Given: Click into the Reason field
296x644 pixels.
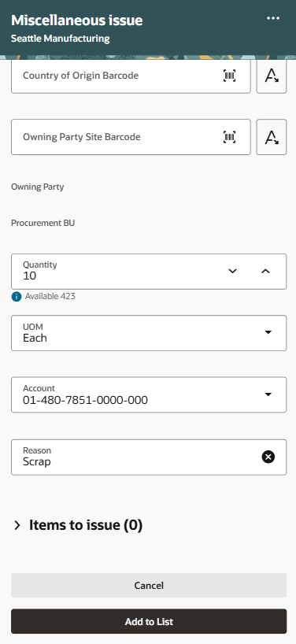Looking at the screenshot, I should point(149,457).
